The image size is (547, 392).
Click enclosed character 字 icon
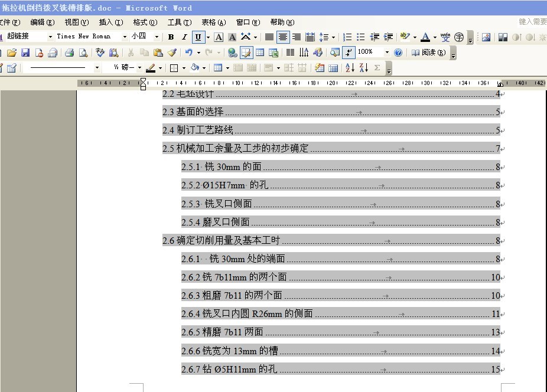(x=459, y=37)
